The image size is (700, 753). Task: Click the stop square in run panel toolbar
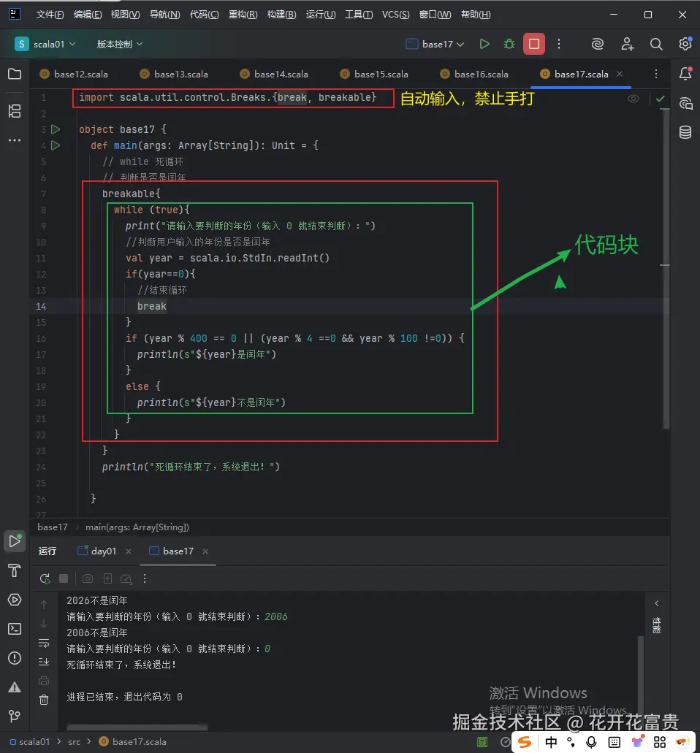64,578
